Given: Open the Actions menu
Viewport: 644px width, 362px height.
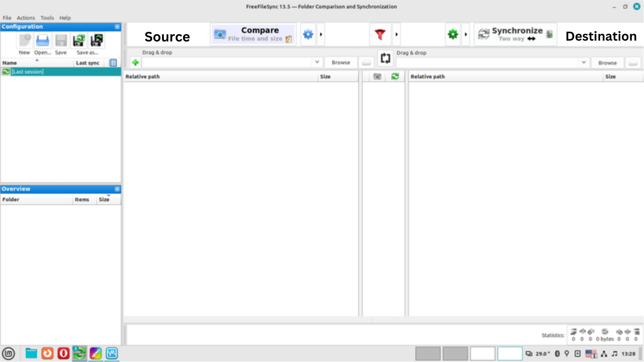Looking at the screenshot, I should (26, 18).
